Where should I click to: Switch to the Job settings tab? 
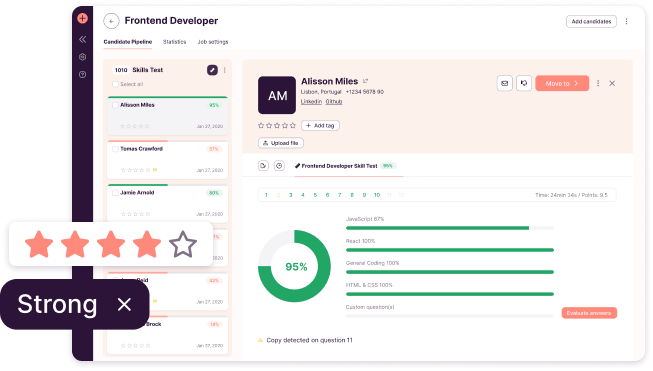(x=213, y=42)
